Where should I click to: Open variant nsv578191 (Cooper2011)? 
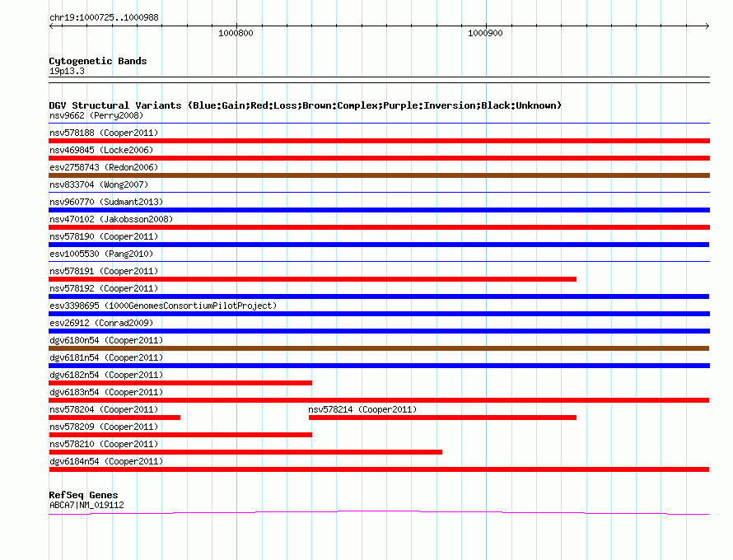(104, 271)
